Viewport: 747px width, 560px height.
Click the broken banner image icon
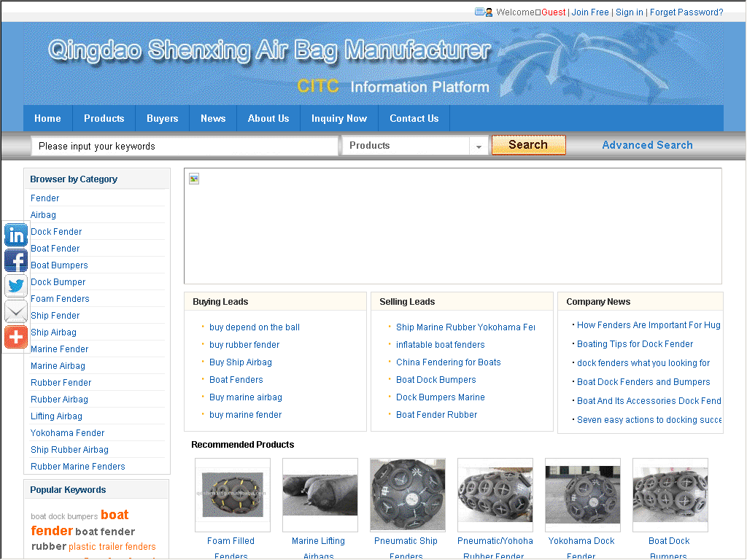tap(194, 179)
